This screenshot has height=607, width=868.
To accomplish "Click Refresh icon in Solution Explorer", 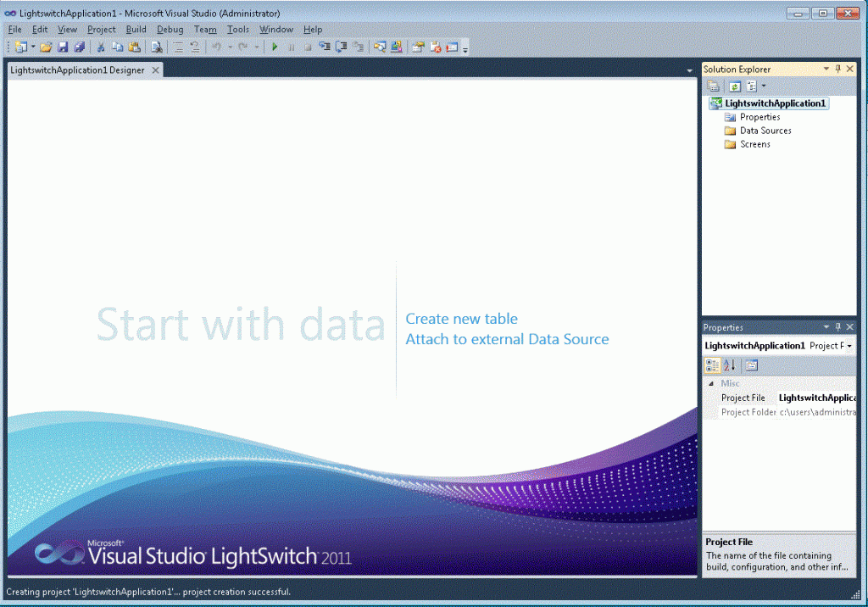I will [735, 86].
